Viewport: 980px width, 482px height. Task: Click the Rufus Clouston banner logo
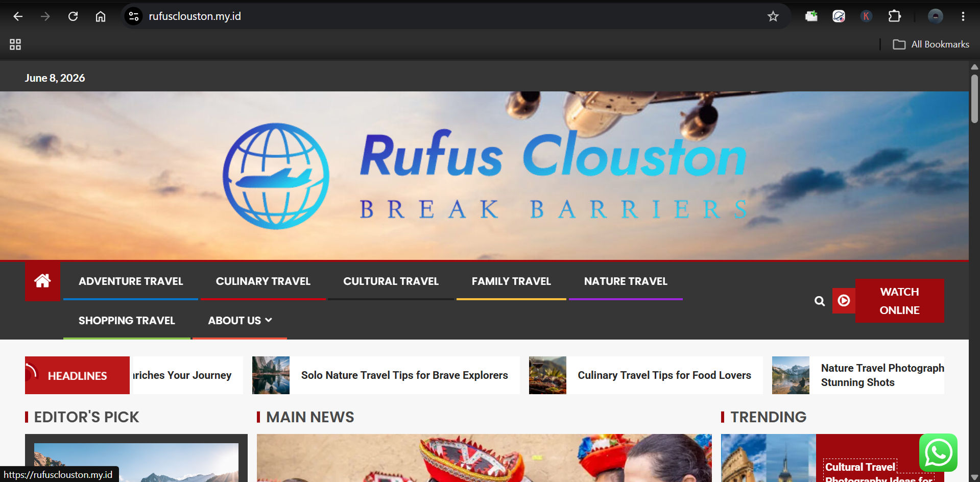(485, 176)
